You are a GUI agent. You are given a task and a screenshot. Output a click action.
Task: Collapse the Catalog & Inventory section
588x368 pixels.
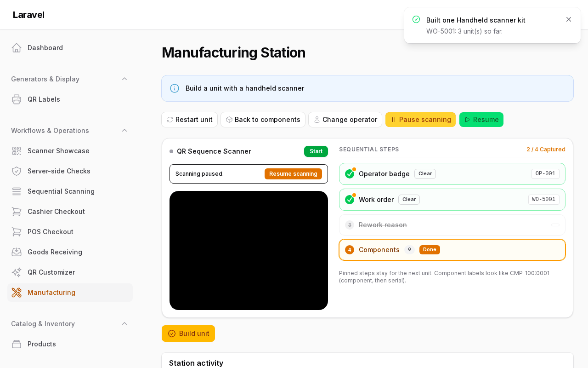pyautogui.click(x=124, y=324)
